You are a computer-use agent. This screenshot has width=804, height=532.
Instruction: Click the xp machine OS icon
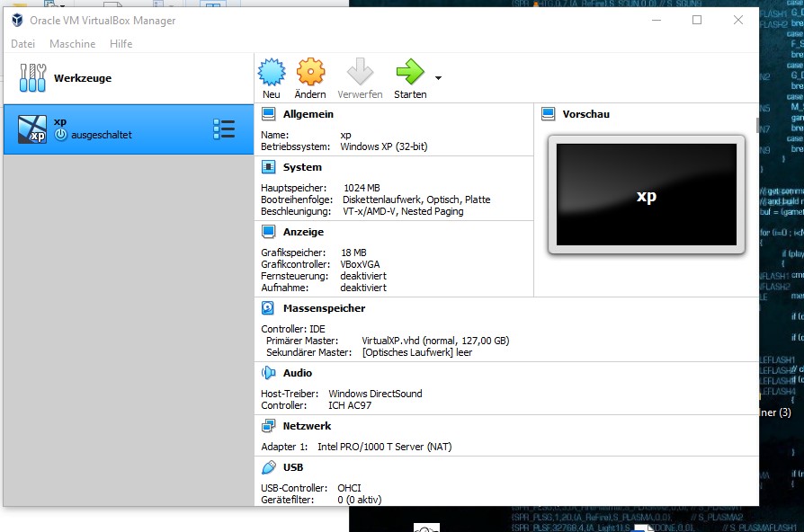click(x=31, y=129)
